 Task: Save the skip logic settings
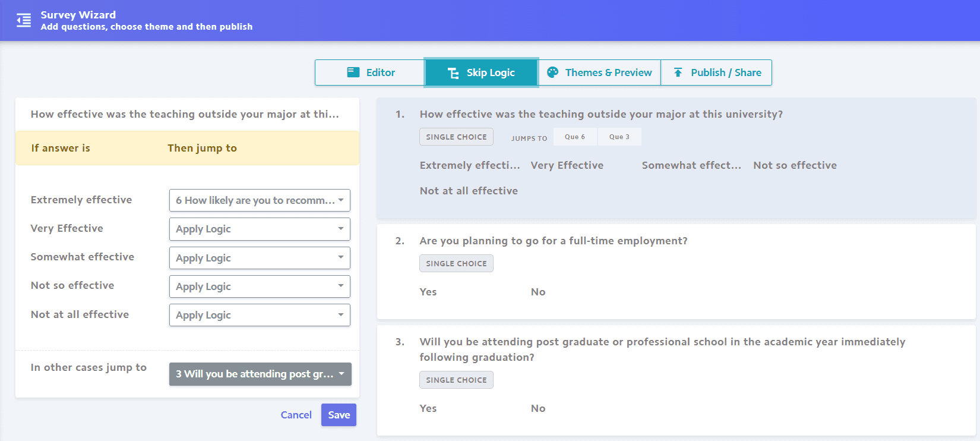339,415
